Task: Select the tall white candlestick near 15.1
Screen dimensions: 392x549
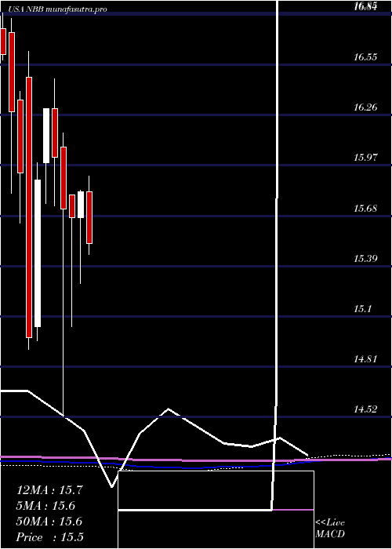Action: [x=38, y=253]
